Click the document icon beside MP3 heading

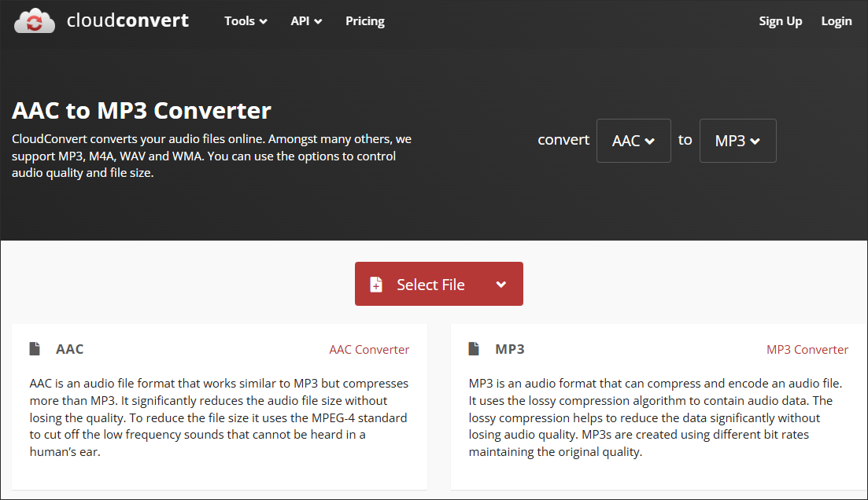pos(474,348)
